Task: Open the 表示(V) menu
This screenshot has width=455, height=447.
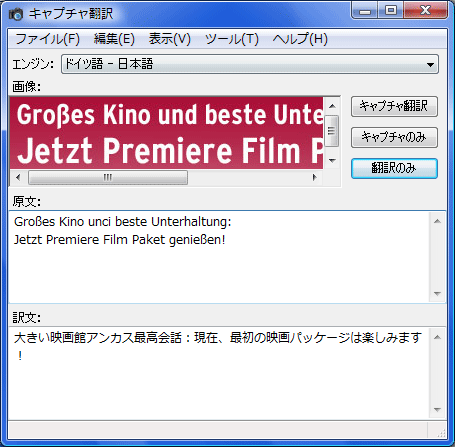Action: pyautogui.click(x=170, y=39)
